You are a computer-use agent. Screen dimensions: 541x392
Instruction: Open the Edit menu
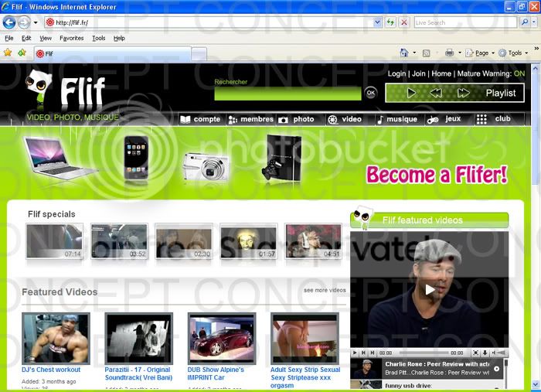tap(26, 39)
